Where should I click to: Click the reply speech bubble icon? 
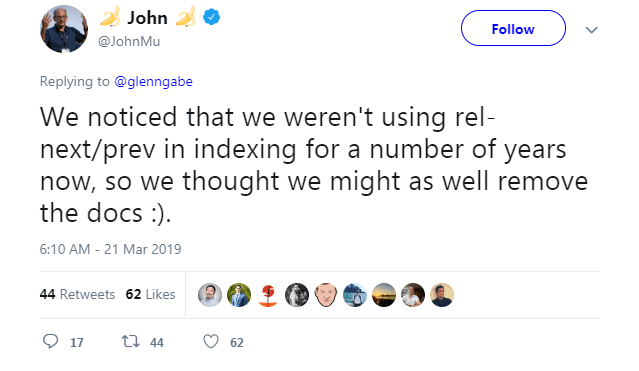51,341
